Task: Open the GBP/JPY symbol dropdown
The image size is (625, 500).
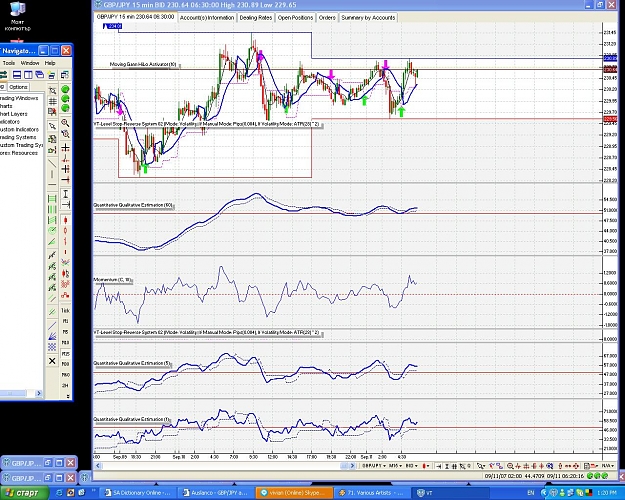Action: 374,466
